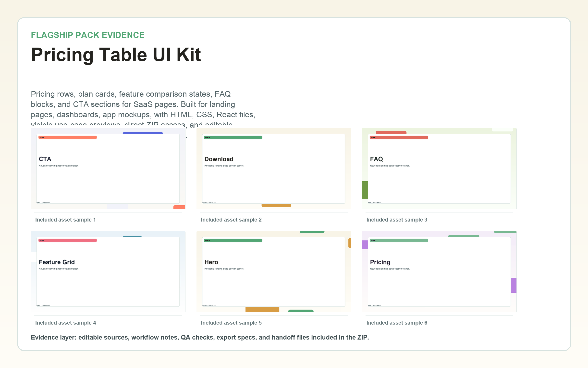Image resolution: width=588 pixels, height=368 pixels.
Task: Click the WEB tag bar on CTA card
Action: (x=68, y=137)
